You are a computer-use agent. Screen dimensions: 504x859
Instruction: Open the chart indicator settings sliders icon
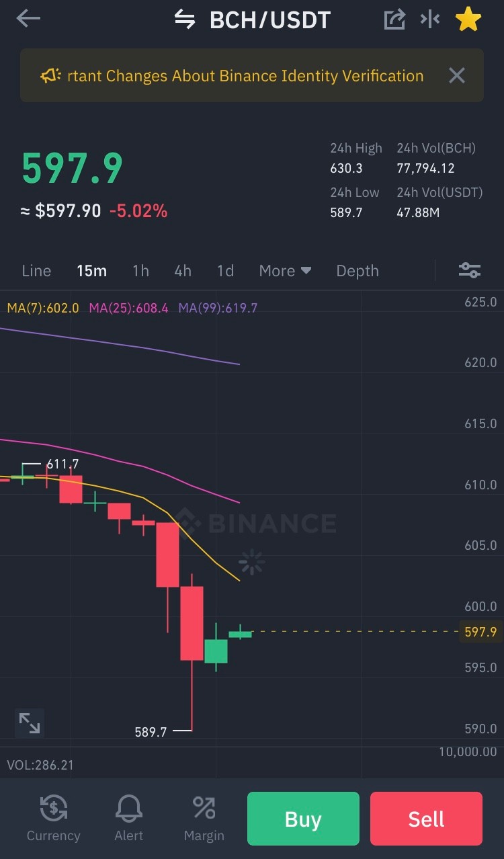coord(470,270)
